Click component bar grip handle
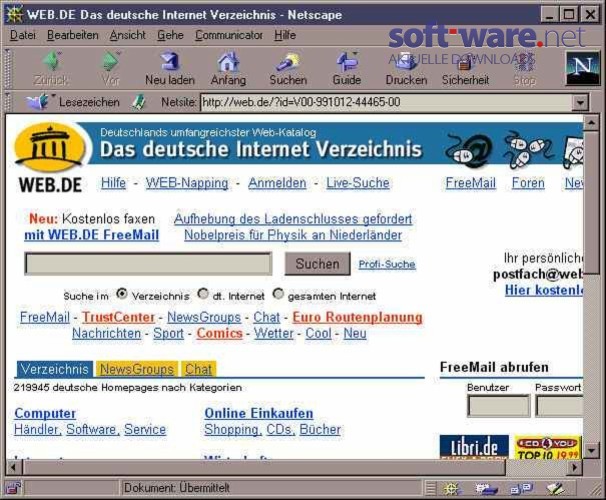606x500 pixels. pos(430,489)
